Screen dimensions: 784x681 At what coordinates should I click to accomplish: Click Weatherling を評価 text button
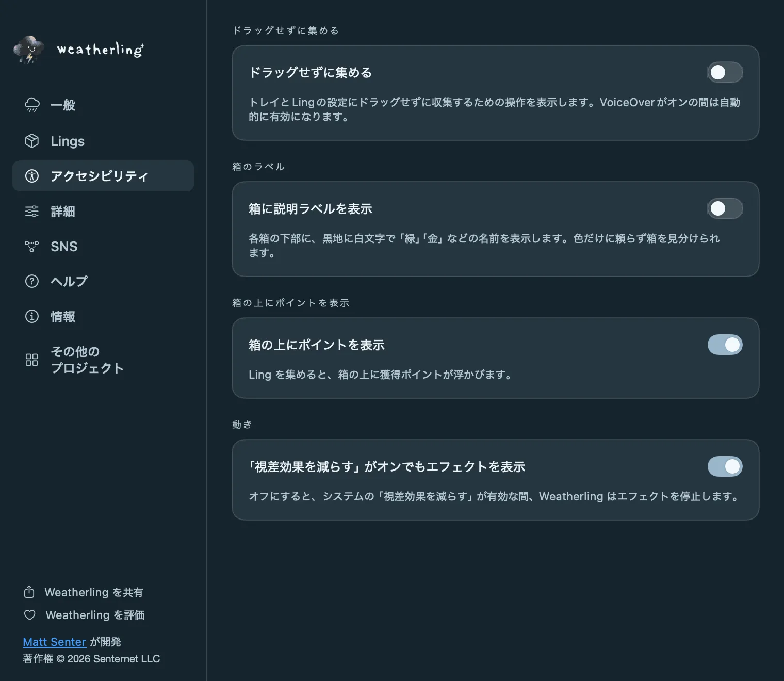[x=95, y=615]
